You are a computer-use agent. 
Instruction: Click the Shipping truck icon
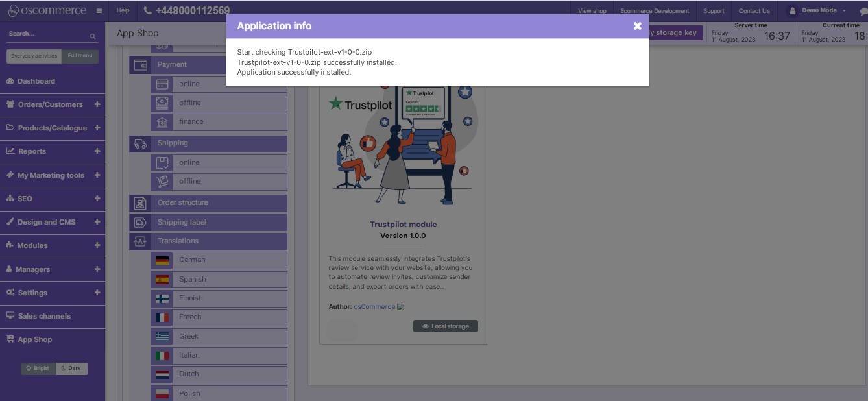click(x=140, y=143)
